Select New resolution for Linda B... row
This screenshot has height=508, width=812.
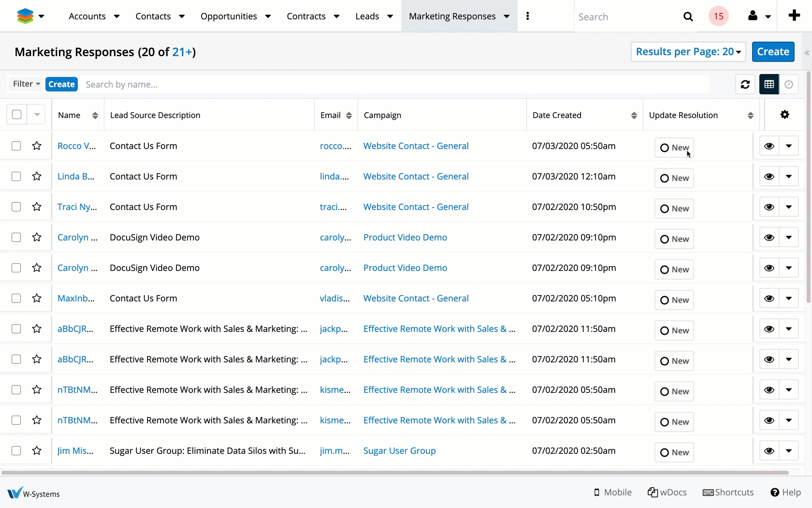[x=674, y=178]
